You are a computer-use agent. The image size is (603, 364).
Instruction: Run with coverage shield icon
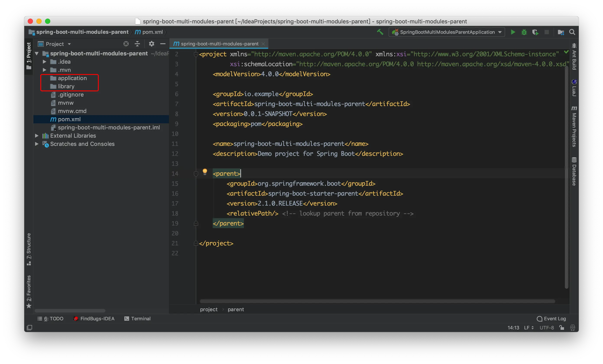click(535, 32)
